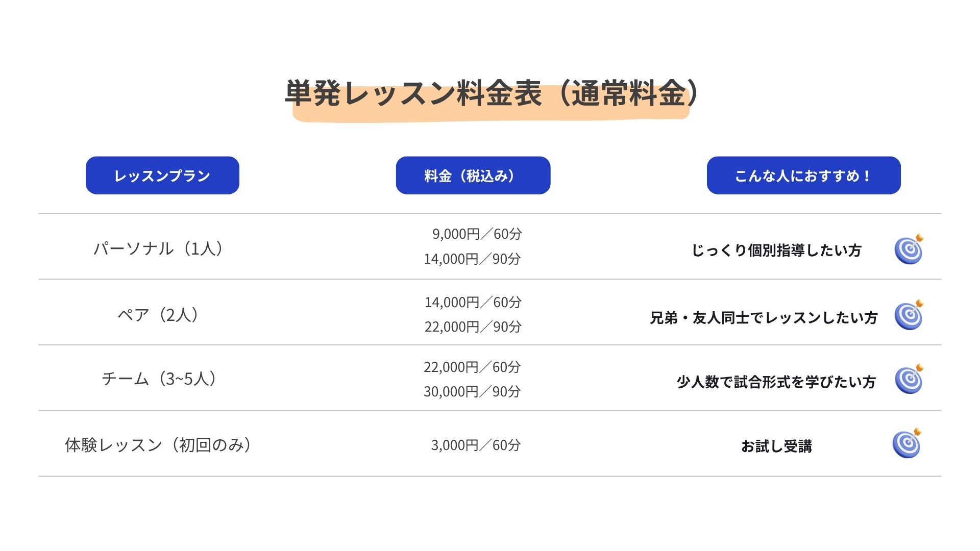Click the target icon beside 少人数で試合形式を学びたい方
980x551 pixels.
[x=909, y=379]
